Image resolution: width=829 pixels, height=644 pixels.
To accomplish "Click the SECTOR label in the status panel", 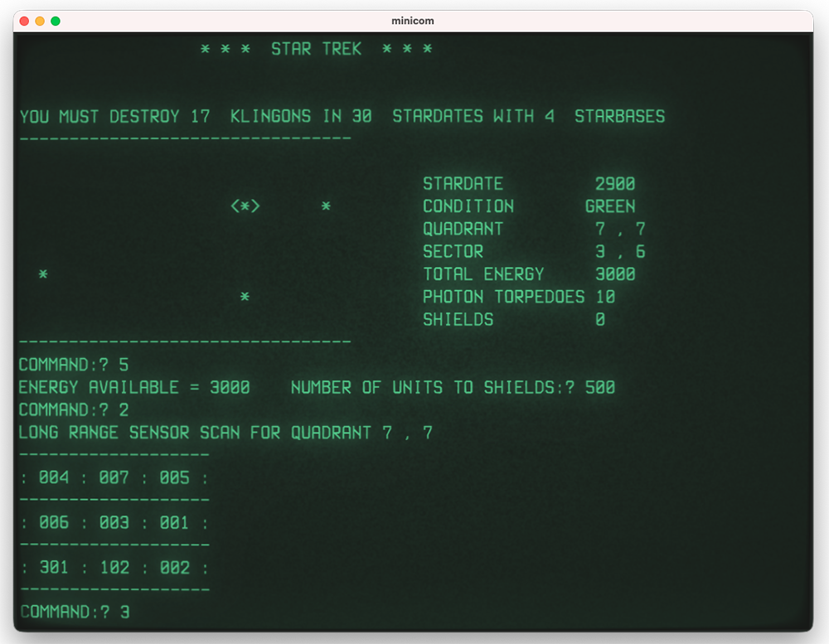I will click(x=453, y=252).
